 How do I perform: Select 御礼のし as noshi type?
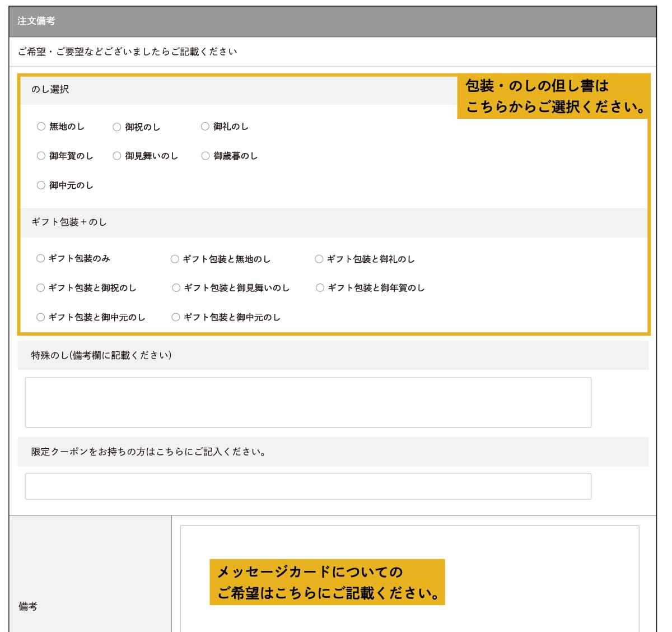point(205,127)
